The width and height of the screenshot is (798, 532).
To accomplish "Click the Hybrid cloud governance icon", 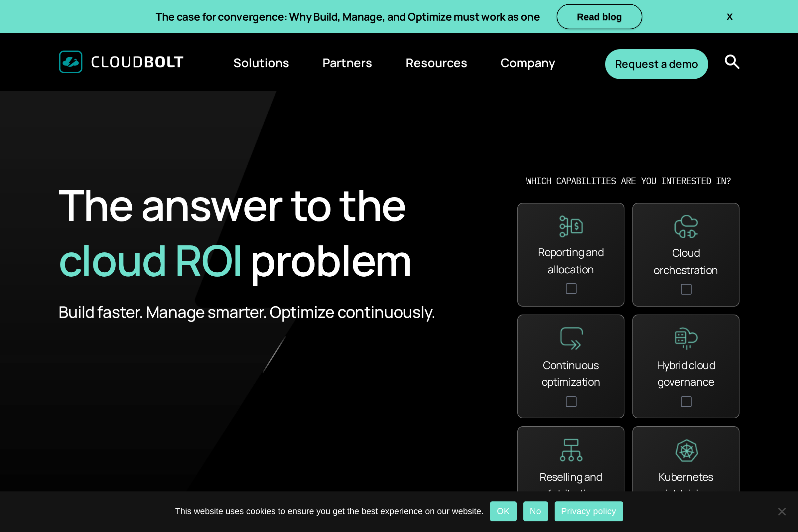I will pos(686,338).
